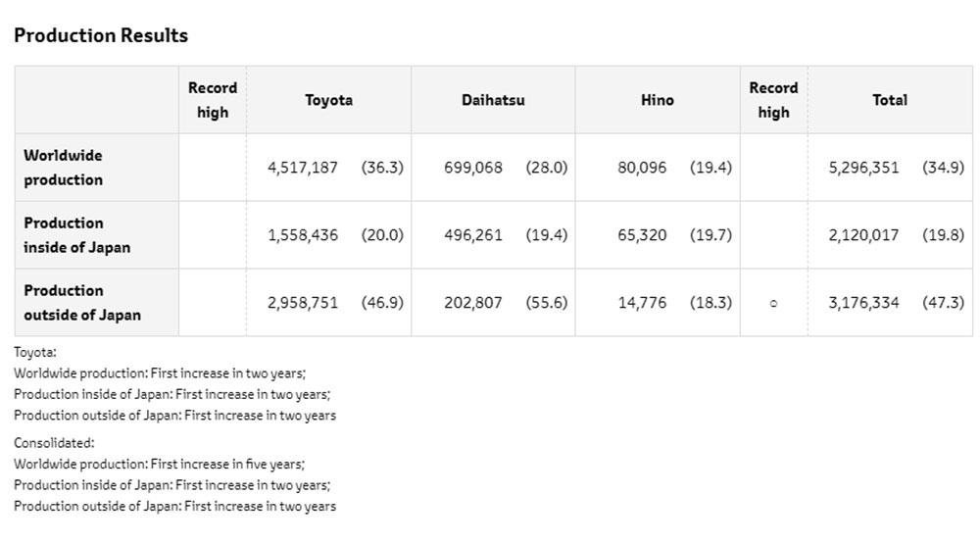Click Toyota's inside-Japan figure 1,558,436
980x545 pixels.
click(x=303, y=235)
